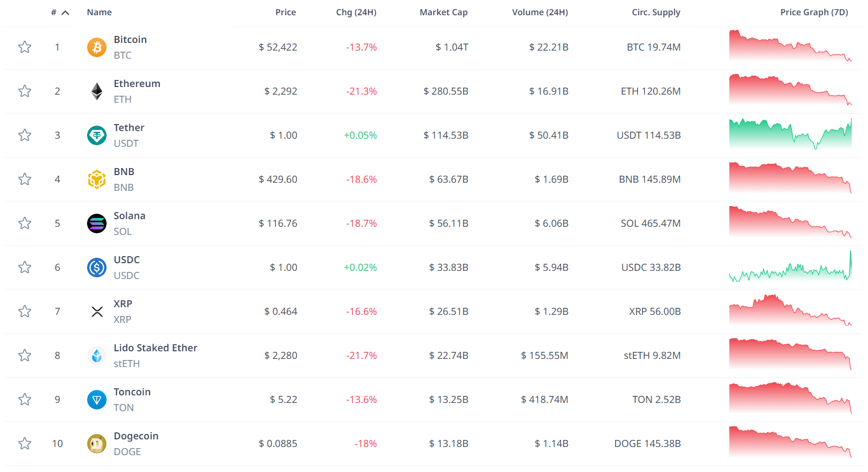
Task: Toggle the star next to Solana
Action: tap(24, 223)
